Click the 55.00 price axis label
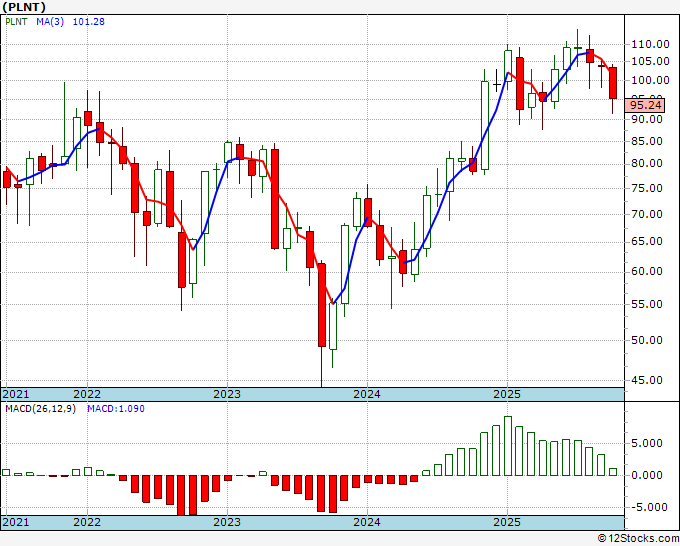680x546 pixels. point(647,304)
